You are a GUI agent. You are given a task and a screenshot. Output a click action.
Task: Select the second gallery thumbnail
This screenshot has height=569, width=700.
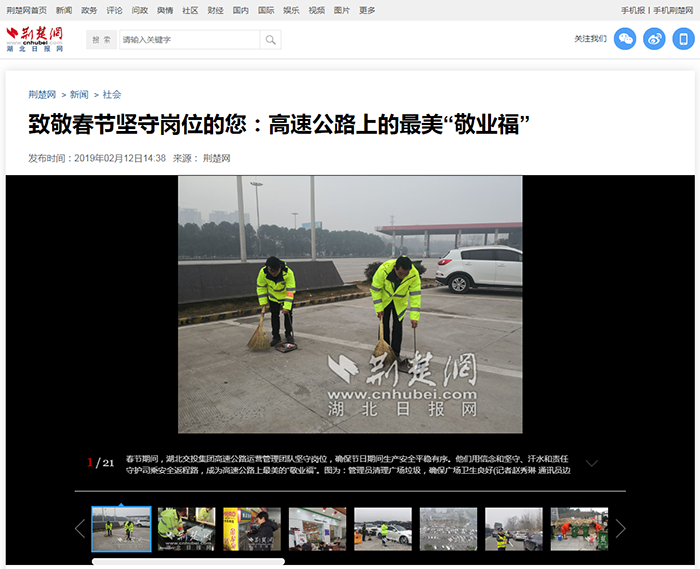(x=186, y=528)
